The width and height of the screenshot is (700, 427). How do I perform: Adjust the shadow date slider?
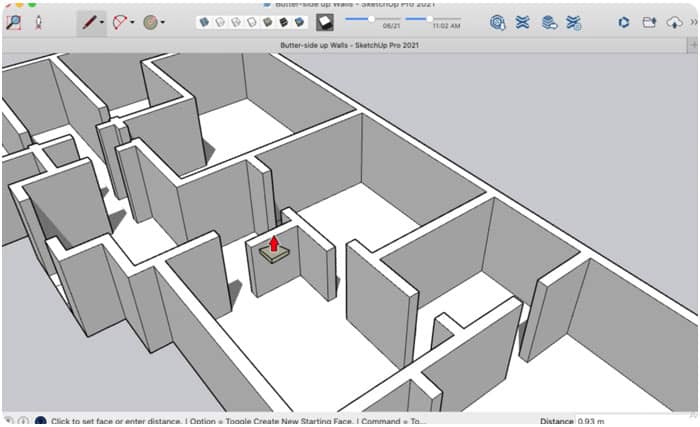click(372, 19)
